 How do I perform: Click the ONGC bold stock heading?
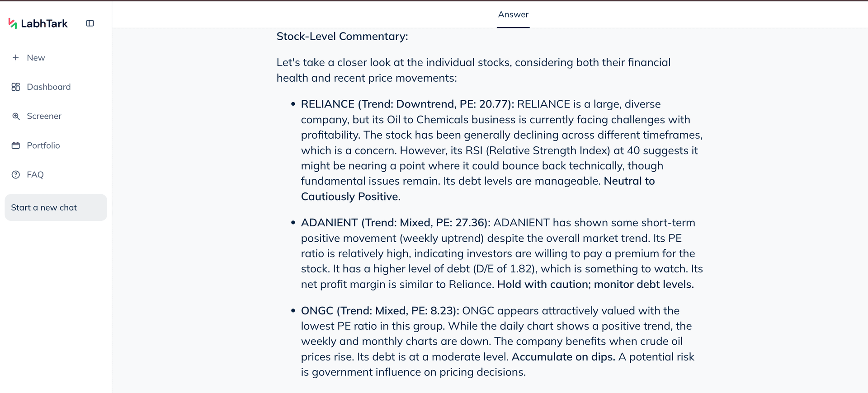[x=380, y=311]
